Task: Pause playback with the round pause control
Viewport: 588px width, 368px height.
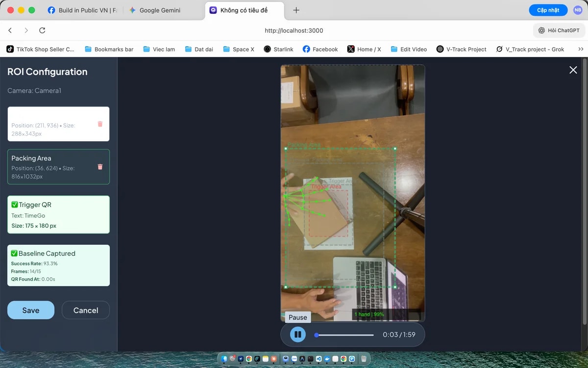Action: [297, 334]
